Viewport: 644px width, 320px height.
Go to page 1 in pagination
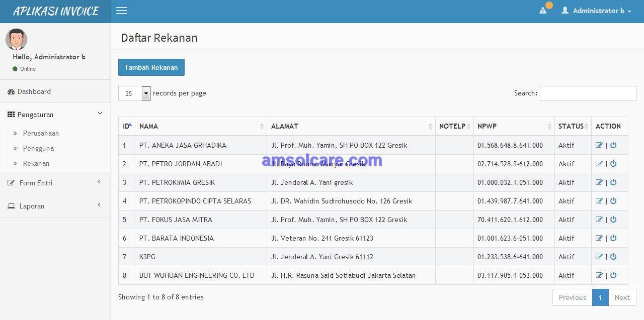click(600, 297)
